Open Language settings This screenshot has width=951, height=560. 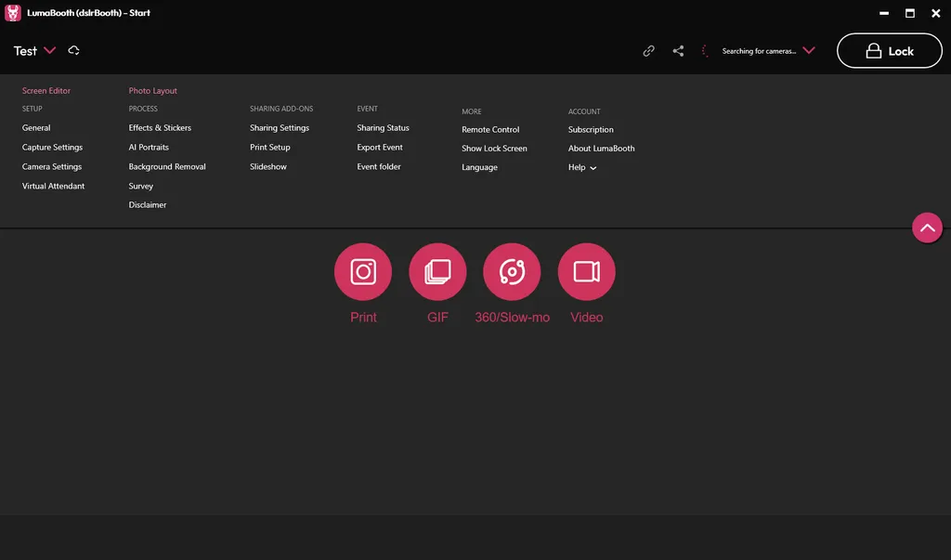(479, 167)
